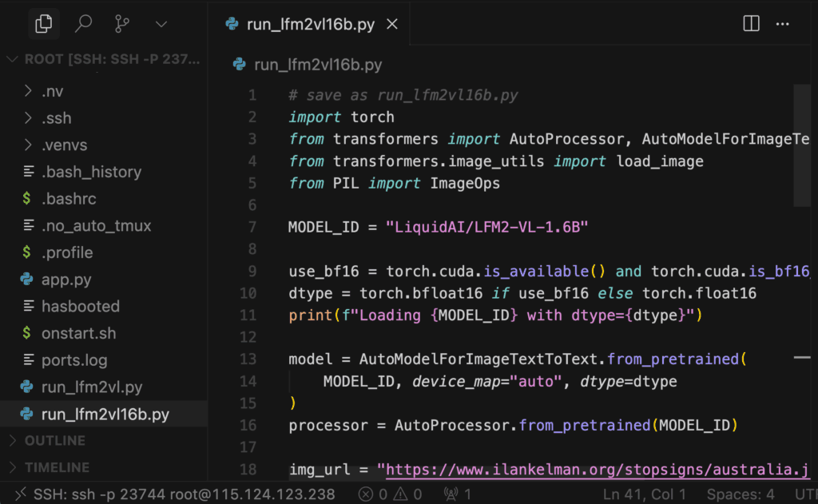
Task: Click the split editor right icon
Action: [751, 24]
